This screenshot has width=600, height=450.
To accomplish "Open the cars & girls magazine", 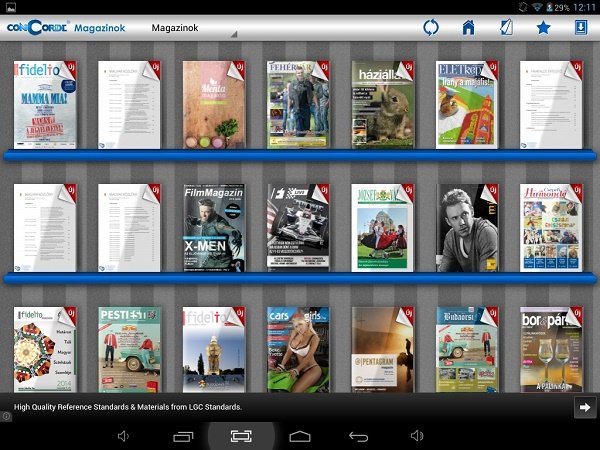I will pyautogui.click(x=298, y=349).
